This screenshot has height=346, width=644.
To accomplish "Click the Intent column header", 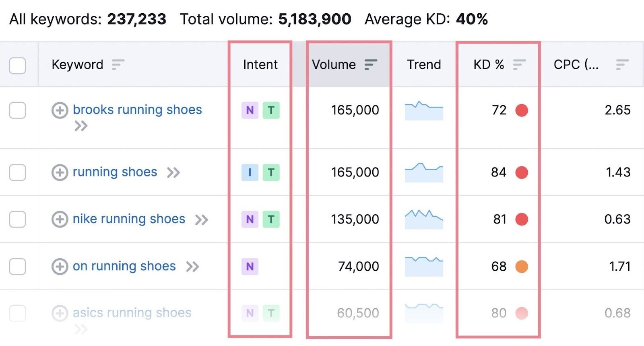I will 260,64.
